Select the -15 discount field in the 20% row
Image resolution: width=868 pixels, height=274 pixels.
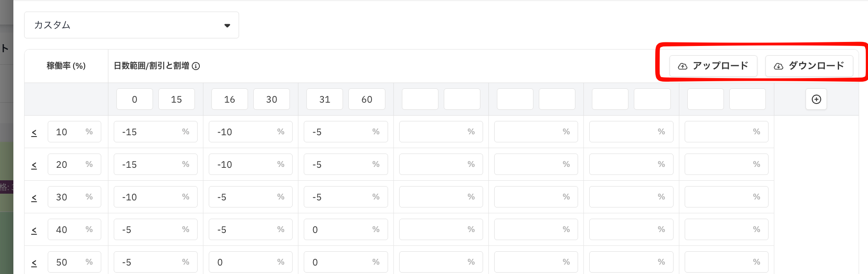coord(156,164)
